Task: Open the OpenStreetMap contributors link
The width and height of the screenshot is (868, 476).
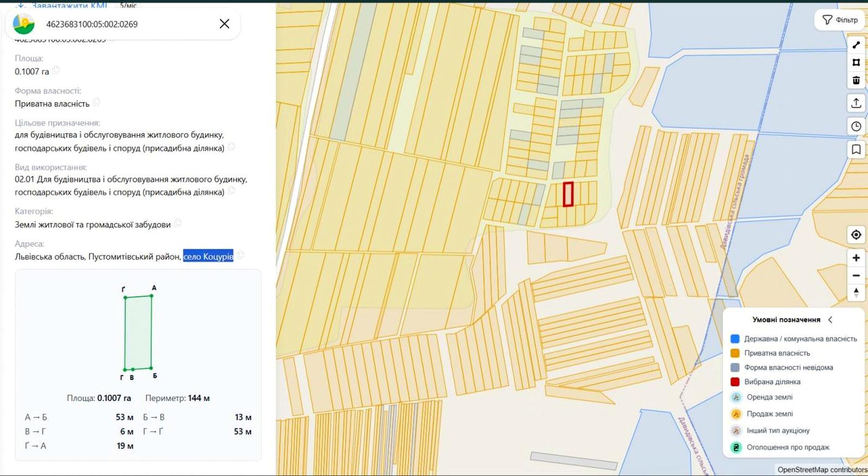Action: [x=822, y=469]
